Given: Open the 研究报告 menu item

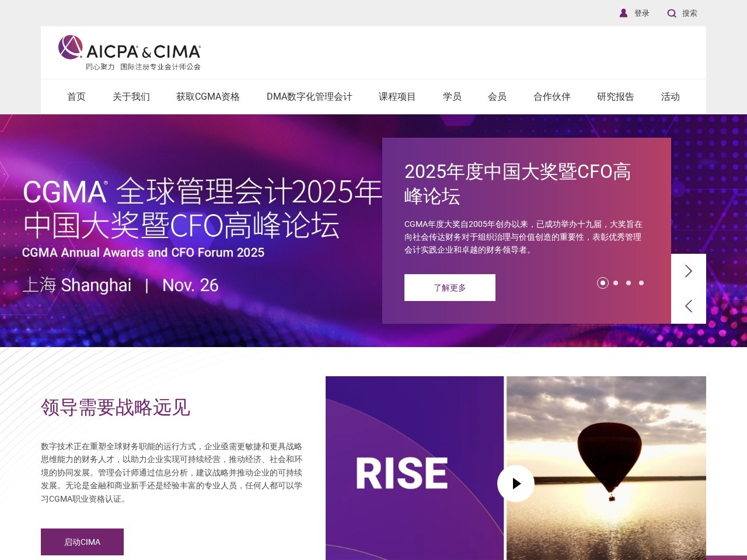Looking at the screenshot, I should click(x=616, y=97).
